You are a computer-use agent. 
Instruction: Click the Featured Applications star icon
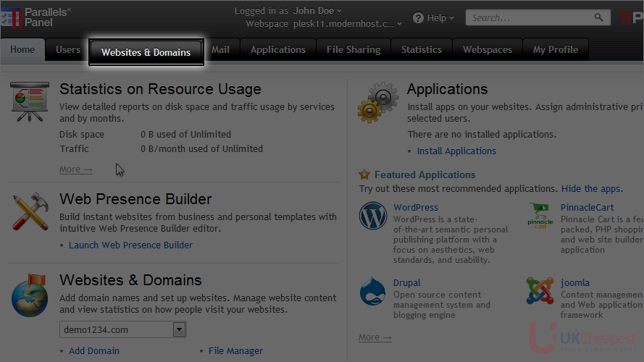tap(364, 174)
